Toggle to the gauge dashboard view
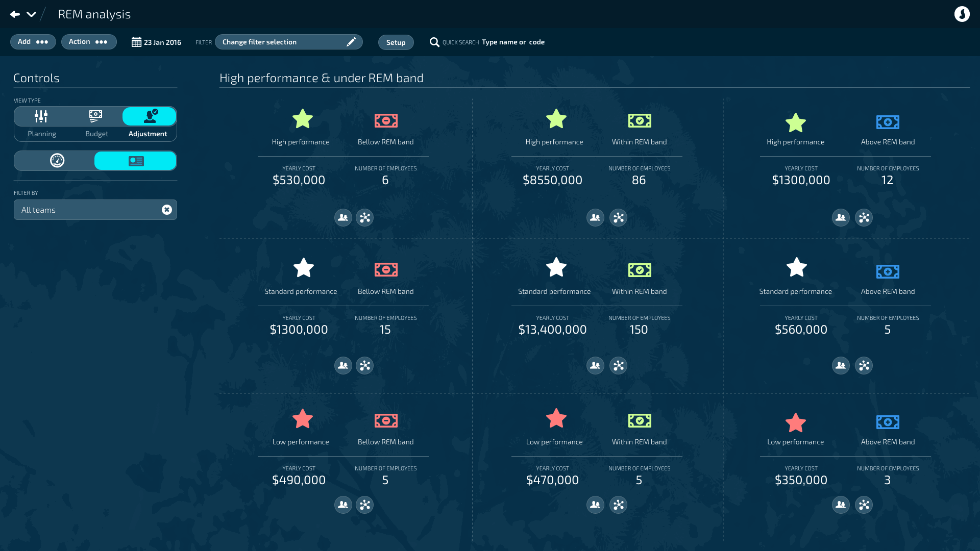The height and width of the screenshot is (551, 980). [57, 161]
